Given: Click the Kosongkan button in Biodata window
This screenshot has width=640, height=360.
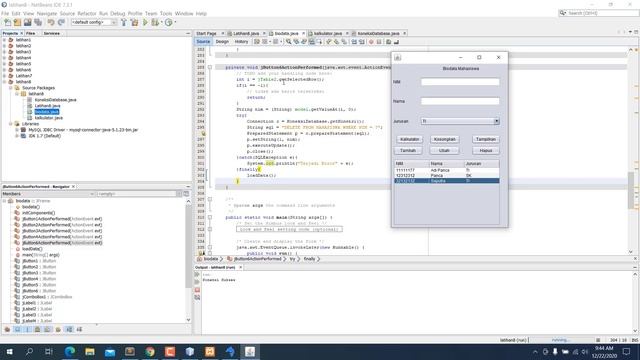Looking at the screenshot, I should (x=444, y=139).
